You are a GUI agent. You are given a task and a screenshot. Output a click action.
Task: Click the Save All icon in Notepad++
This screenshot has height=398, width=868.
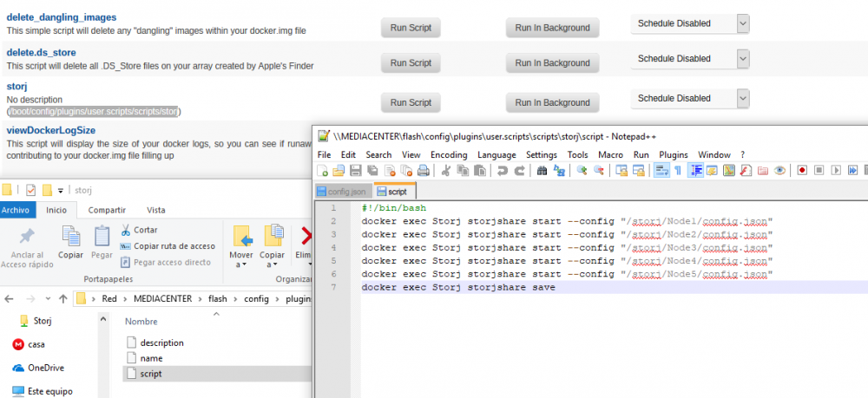(x=372, y=170)
